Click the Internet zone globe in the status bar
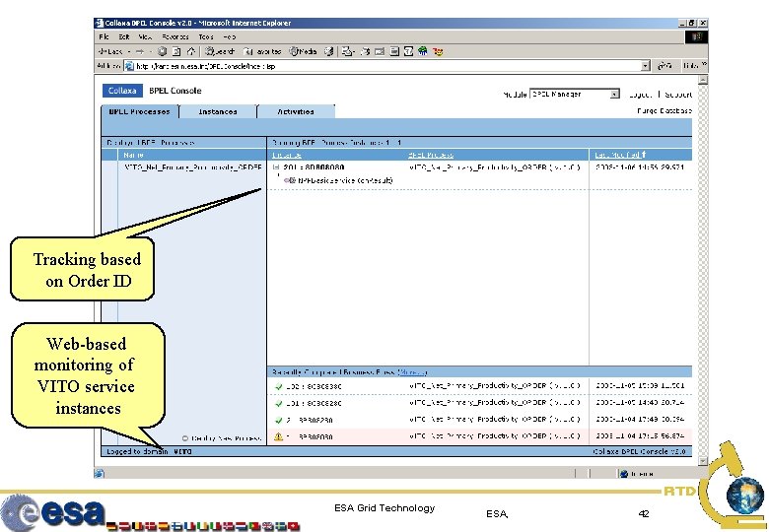 tap(624, 474)
